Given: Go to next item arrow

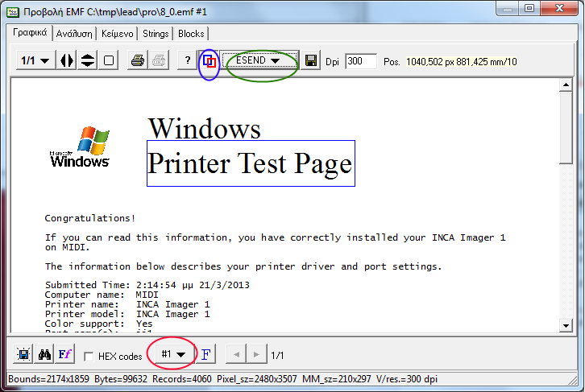Looking at the screenshot, I should [x=256, y=354].
